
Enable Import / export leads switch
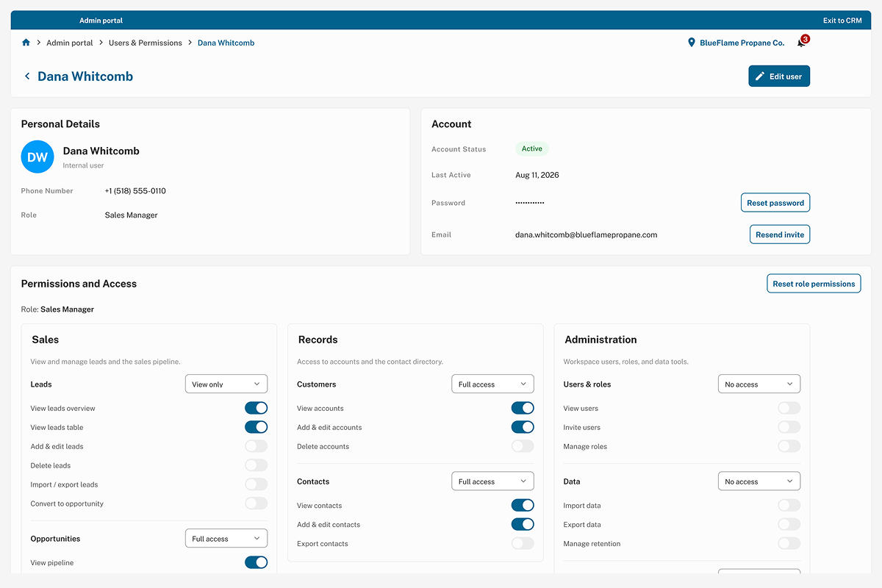(257, 484)
